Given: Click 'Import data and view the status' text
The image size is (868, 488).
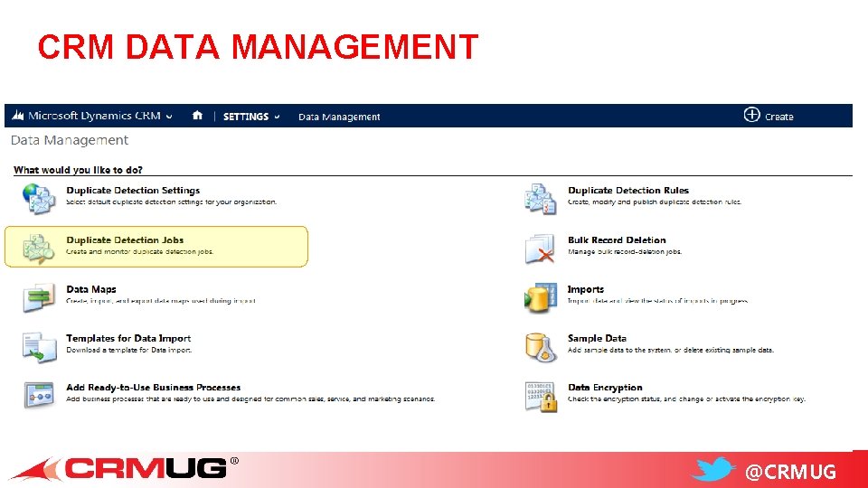Looking at the screenshot, I should point(657,301).
